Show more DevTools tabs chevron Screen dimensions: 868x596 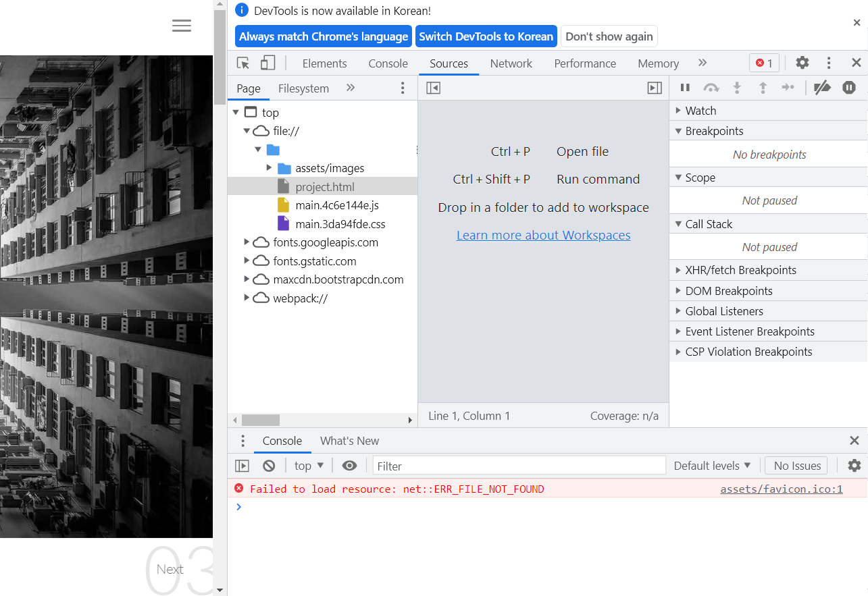coord(703,63)
